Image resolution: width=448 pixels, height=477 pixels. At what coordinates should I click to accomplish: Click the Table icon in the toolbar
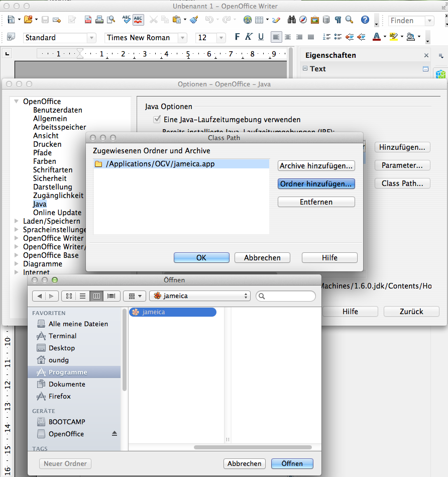[x=259, y=20]
